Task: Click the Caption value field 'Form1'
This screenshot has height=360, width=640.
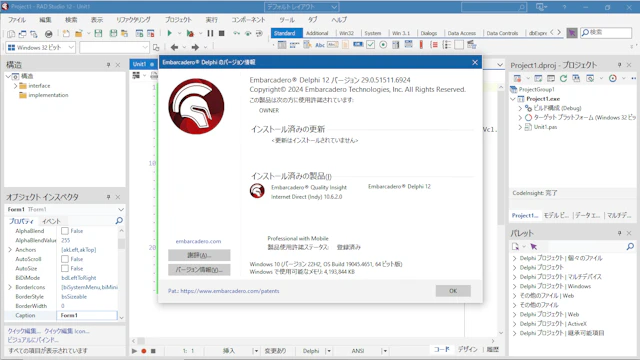Action: (87, 316)
